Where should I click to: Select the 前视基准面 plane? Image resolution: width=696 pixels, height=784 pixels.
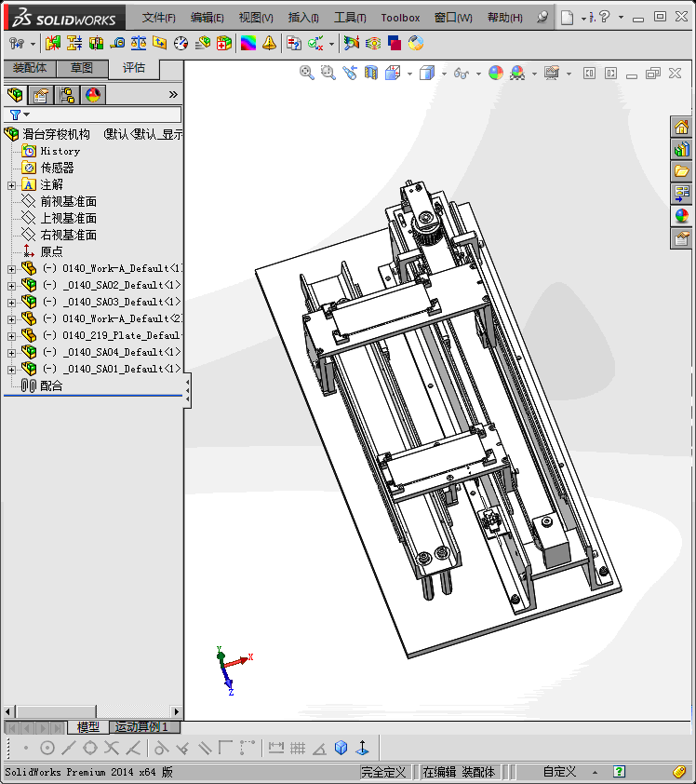(x=68, y=201)
